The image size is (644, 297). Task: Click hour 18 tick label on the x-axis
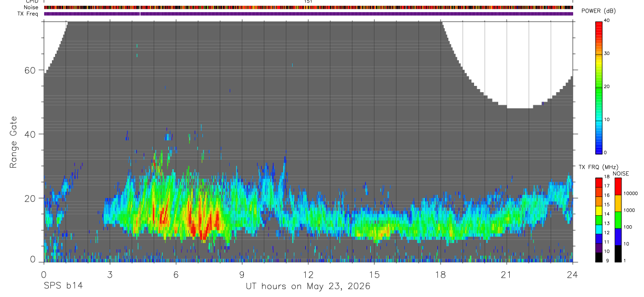click(x=440, y=274)
